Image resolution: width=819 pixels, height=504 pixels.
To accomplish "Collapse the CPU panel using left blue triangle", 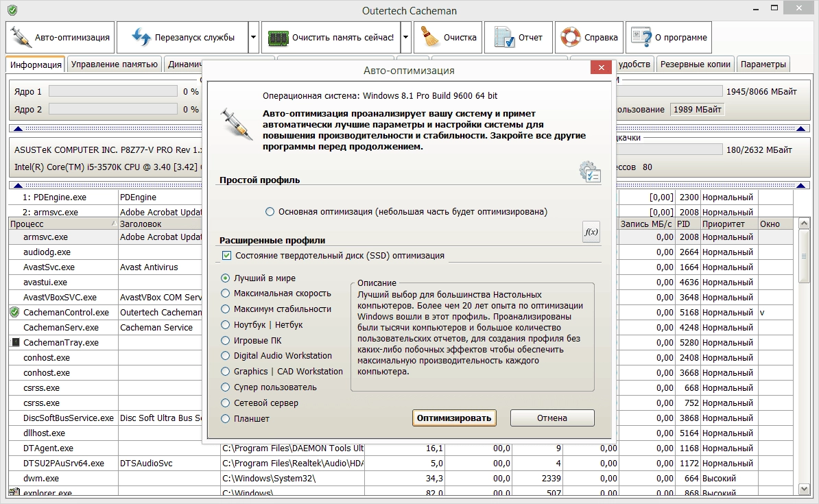I will (x=19, y=128).
